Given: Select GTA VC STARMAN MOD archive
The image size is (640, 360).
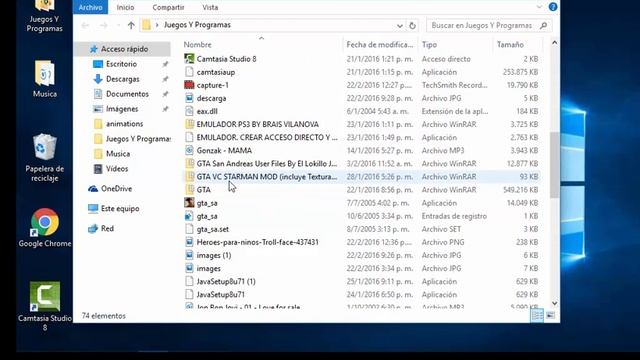Looking at the screenshot, I should (x=267, y=176).
